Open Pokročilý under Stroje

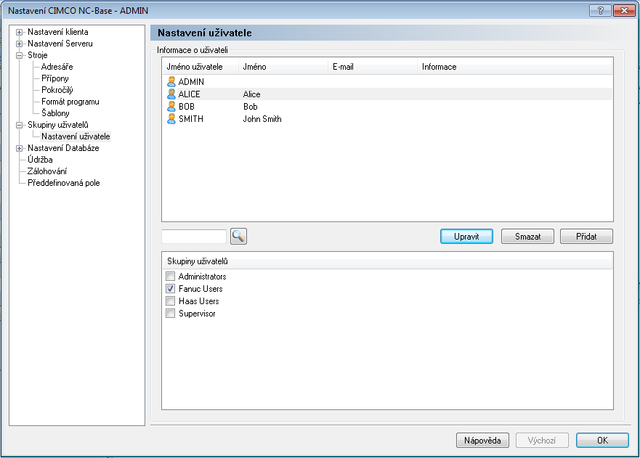[x=57, y=90]
